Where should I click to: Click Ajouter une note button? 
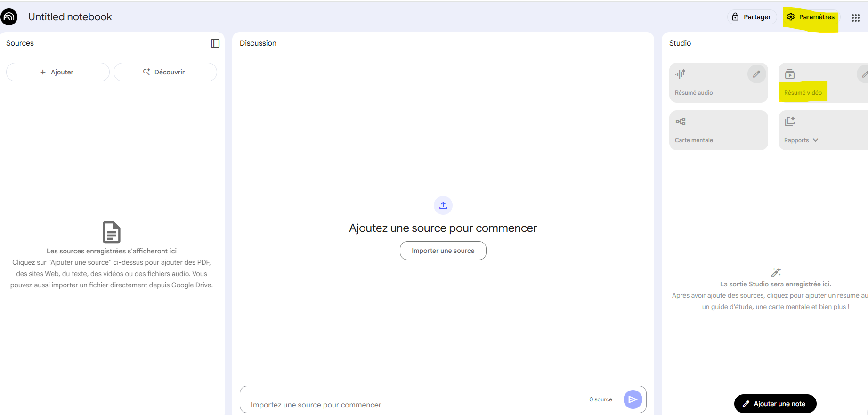click(x=775, y=404)
